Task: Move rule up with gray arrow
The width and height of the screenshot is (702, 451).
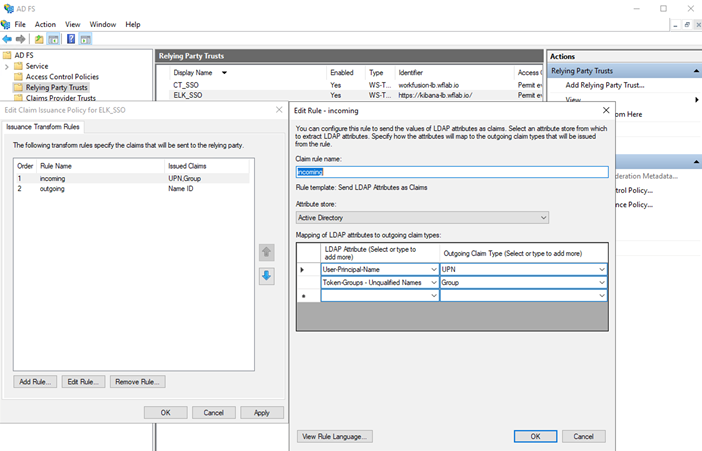Action: point(266,252)
